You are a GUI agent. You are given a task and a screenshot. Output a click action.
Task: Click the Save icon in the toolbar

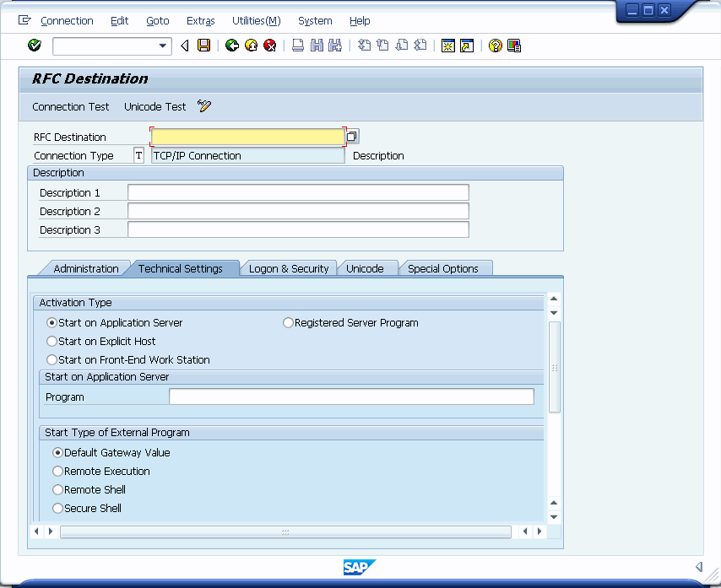click(203, 46)
